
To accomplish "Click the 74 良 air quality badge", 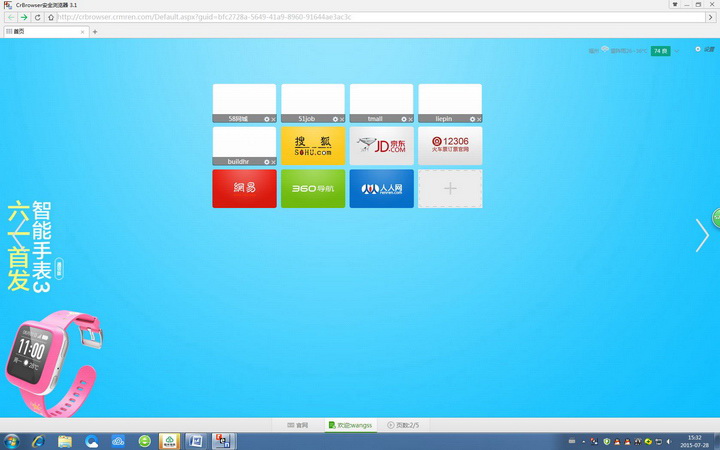I will click(660, 51).
